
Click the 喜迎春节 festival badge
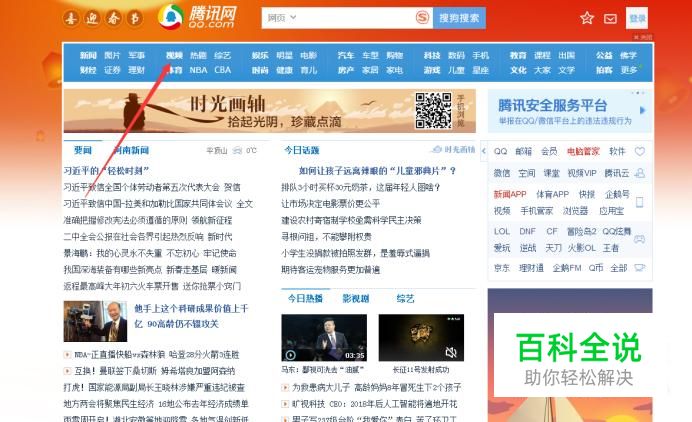tap(102, 19)
